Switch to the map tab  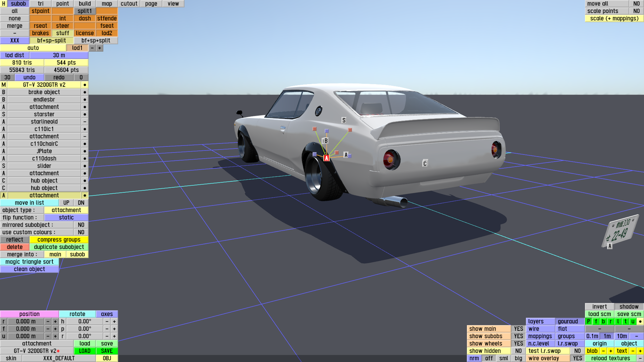[x=107, y=4]
